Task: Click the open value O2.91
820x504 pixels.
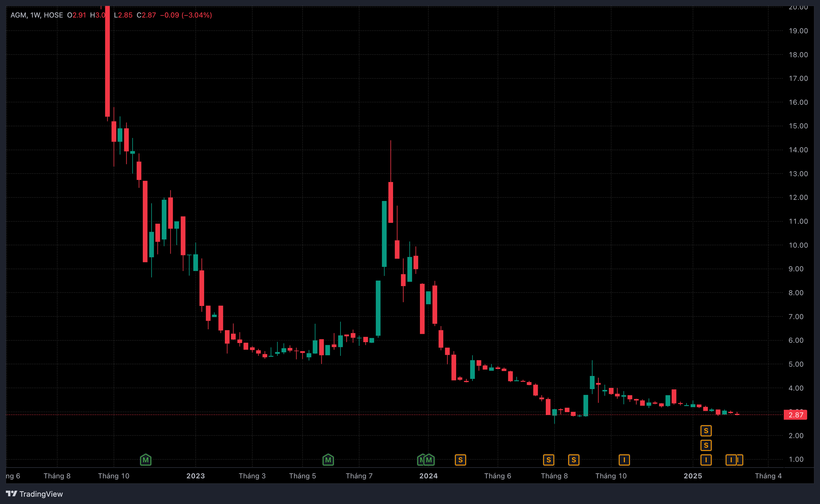Action: [x=77, y=15]
